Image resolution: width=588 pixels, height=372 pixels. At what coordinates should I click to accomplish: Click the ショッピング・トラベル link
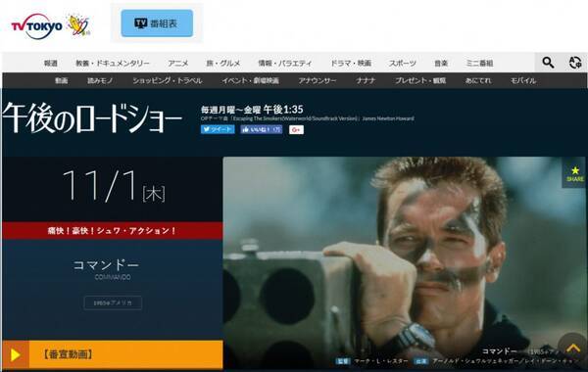pos(168,80)
